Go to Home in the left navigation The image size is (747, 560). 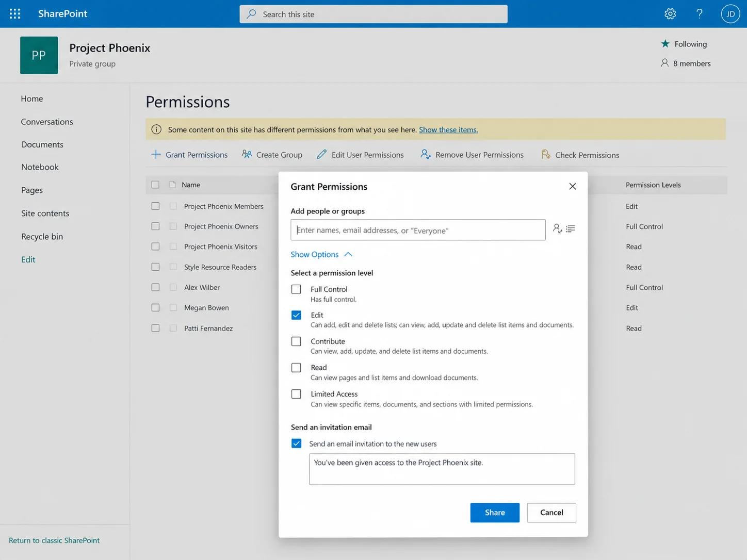pos(32,98)
